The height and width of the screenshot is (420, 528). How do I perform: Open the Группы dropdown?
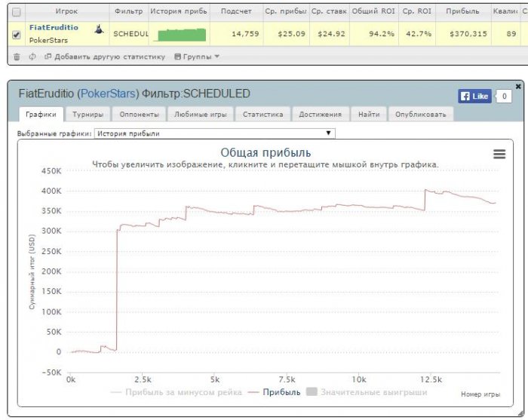pos(197,57)
